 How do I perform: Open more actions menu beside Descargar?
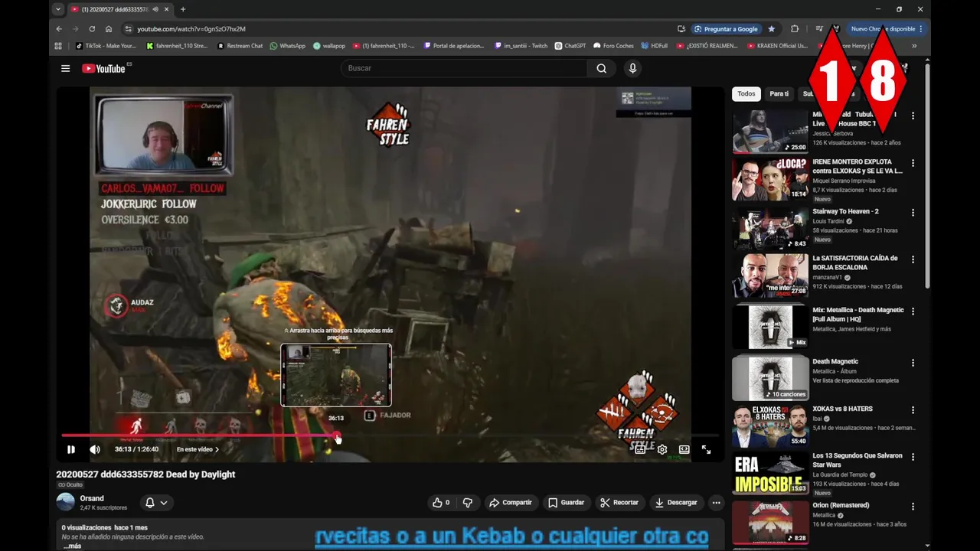(x=716, y=503)
